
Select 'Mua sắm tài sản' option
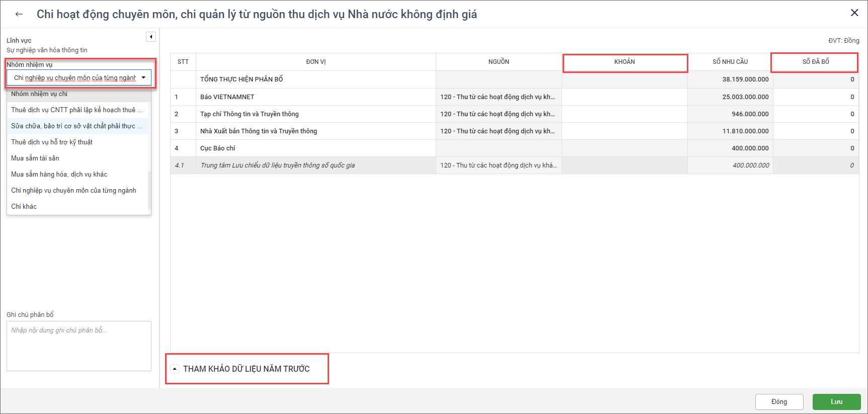(x=35, y=158)
